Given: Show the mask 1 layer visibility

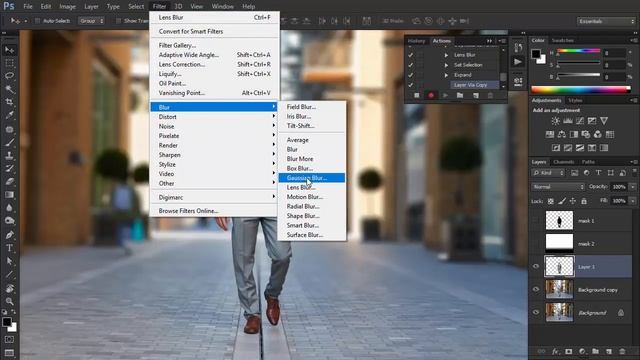Looking at the screenshot, I should click(x=536, y=220).
